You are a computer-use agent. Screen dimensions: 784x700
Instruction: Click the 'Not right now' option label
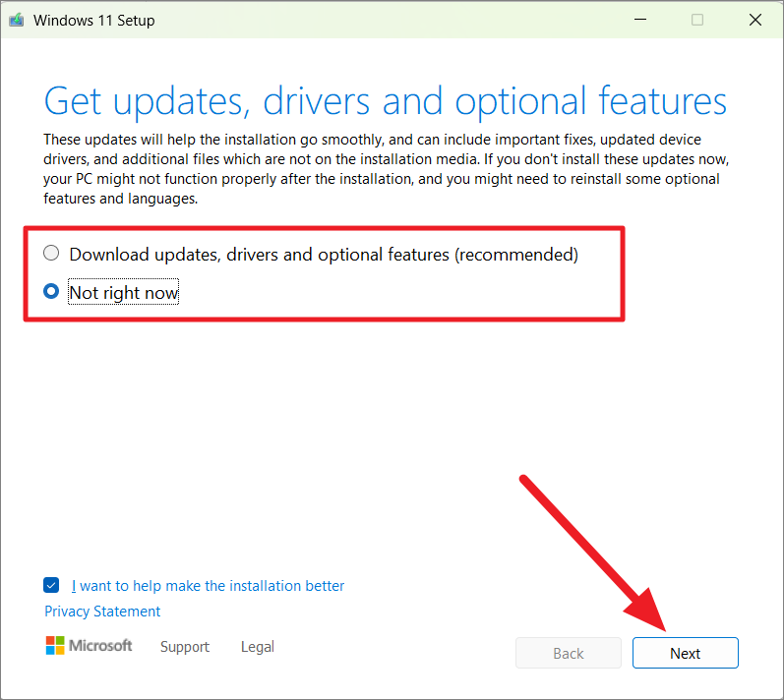(124, 292)
